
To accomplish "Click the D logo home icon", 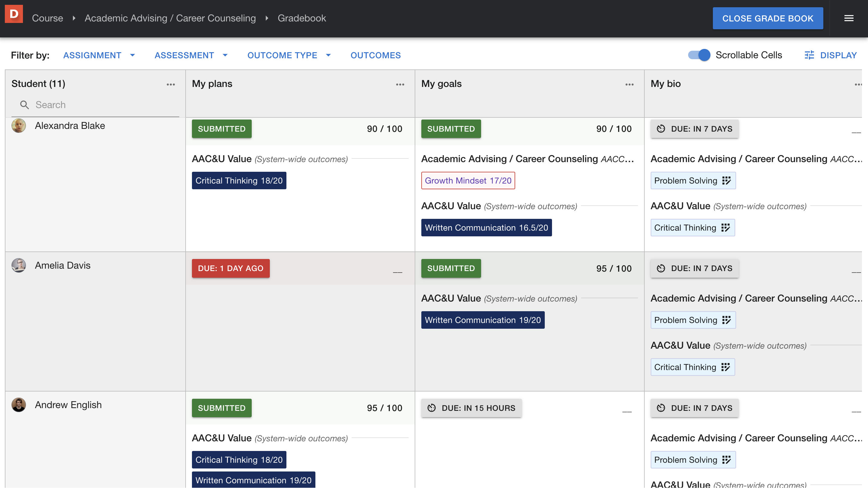I will point(14,14).
